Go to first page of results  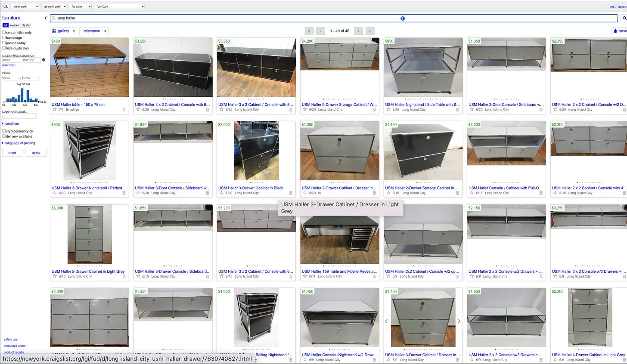[x=309, y=31]
